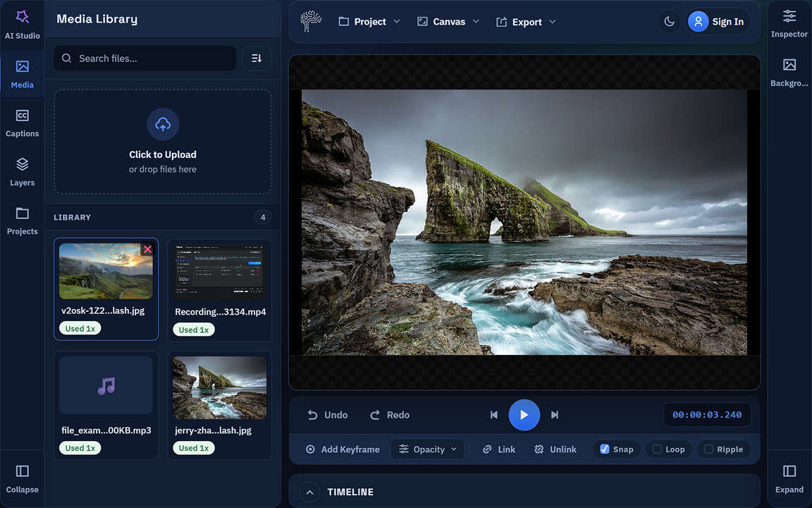Open the Layers panel
The image size is (812, 508).
tap(22, 170)
